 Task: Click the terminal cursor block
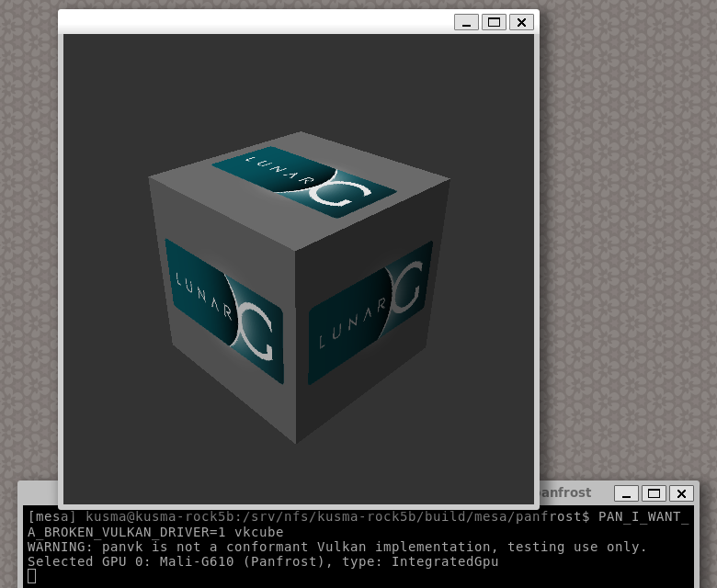coord(31,576)
